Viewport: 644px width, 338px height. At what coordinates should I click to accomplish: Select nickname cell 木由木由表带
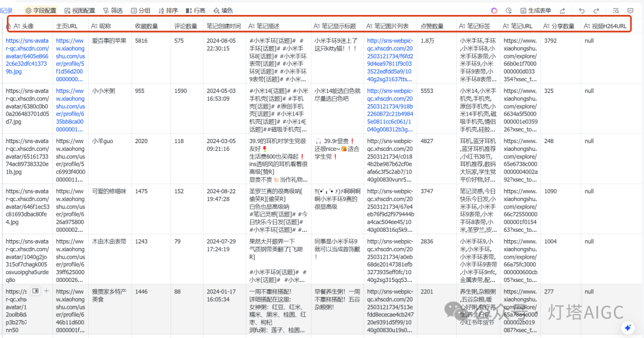pyautogui.click(x=110, y=259)
